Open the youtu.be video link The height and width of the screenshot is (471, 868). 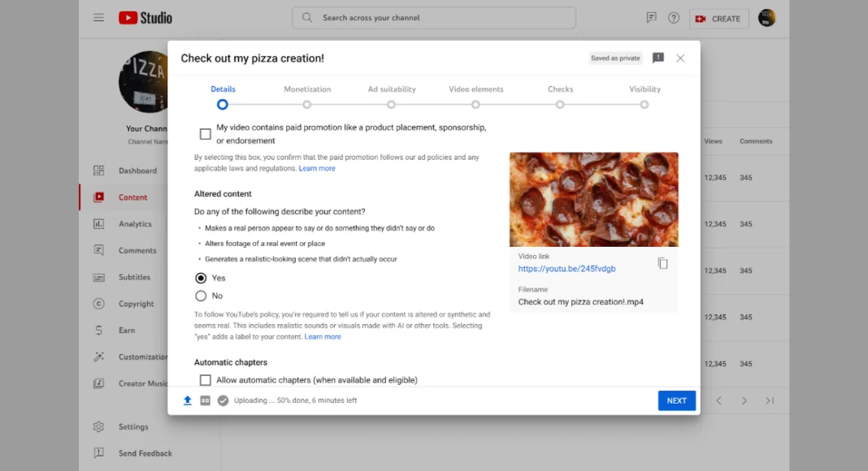566,269
